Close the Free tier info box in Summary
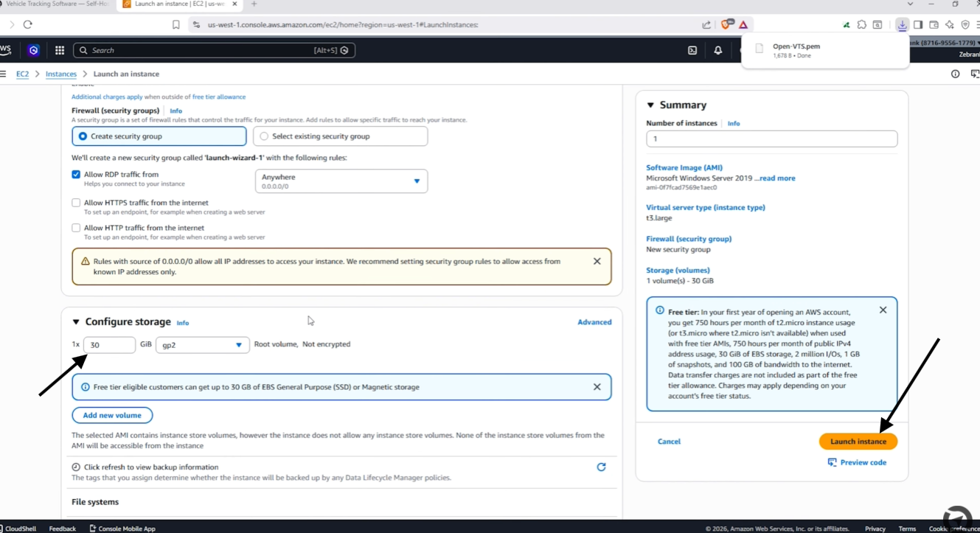 883,310
